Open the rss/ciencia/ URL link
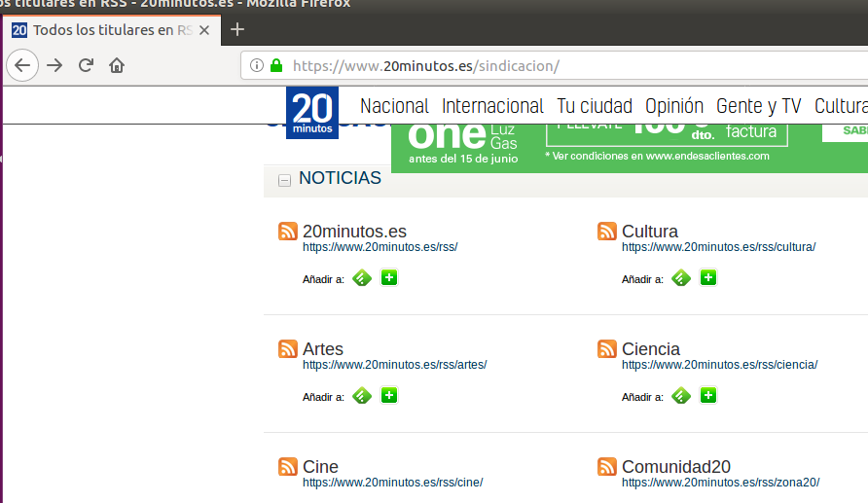868x503 pixels. 720,365
